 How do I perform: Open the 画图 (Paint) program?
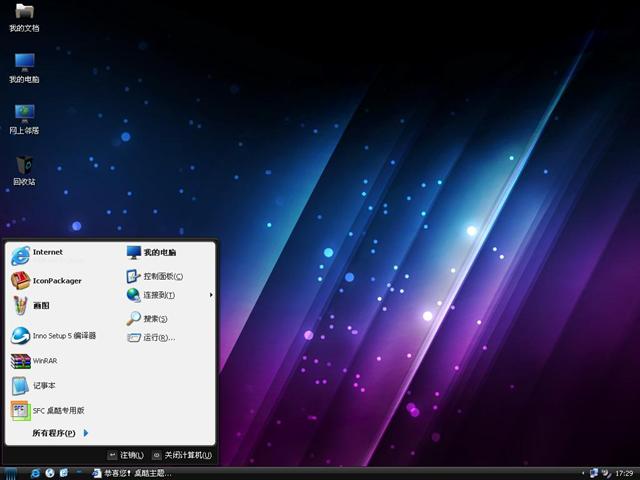[40, 306]
